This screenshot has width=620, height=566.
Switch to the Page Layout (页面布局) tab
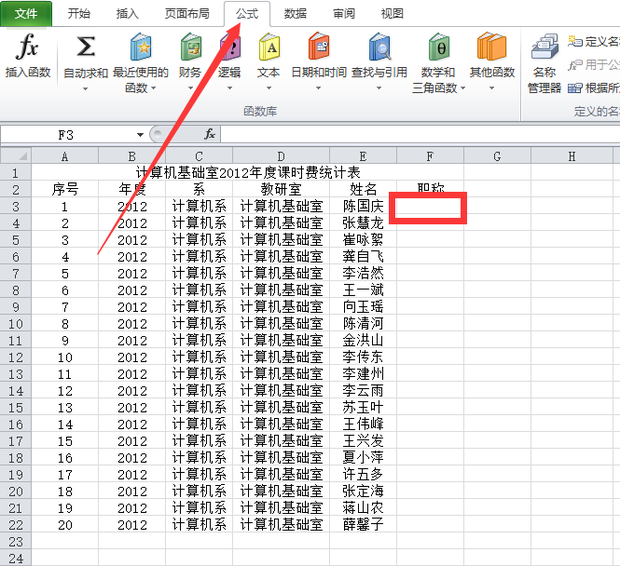point(185,14)
